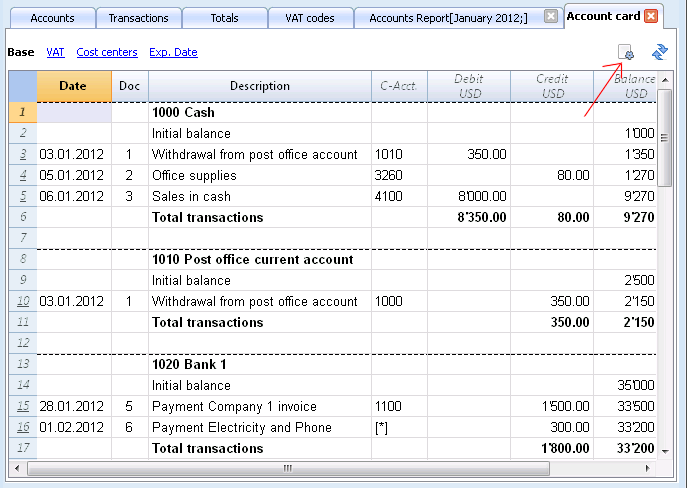Close the Account card tab
Screen dimensions: 687x488
[651, 16]
